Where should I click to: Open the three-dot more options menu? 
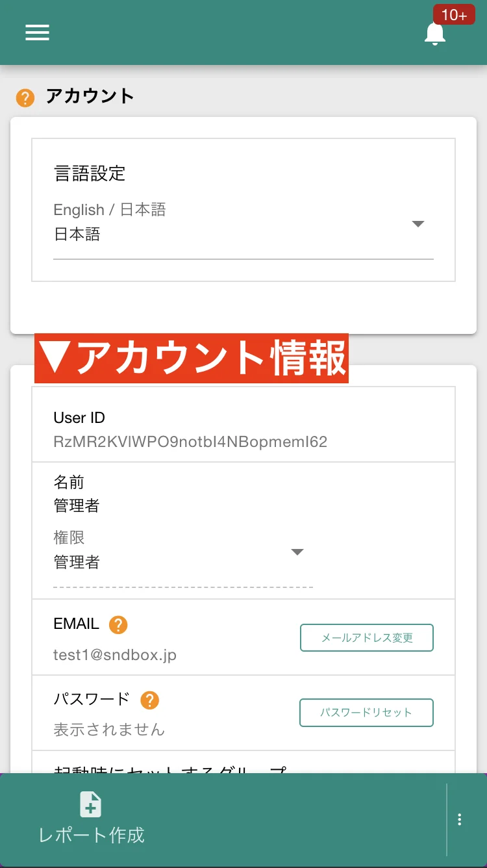[x=460, y=819]
